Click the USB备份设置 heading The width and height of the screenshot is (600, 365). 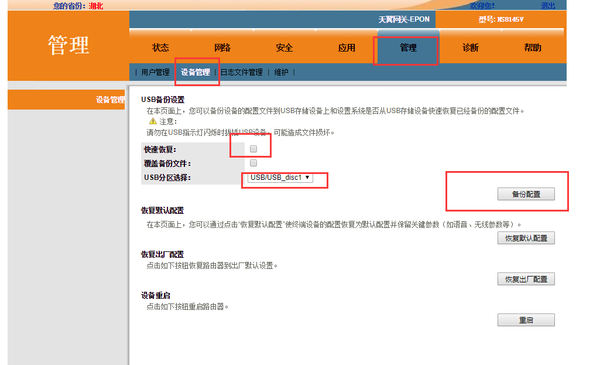coord(163,99)
